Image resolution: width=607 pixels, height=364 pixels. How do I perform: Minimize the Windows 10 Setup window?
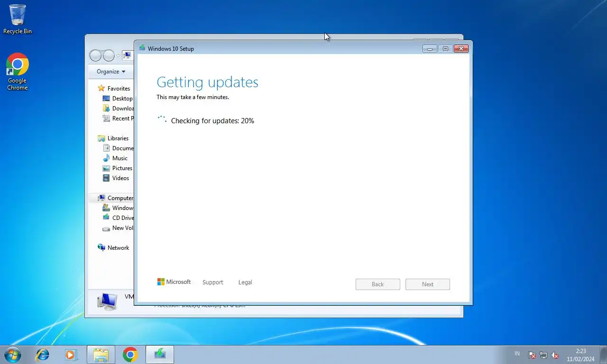430,48
